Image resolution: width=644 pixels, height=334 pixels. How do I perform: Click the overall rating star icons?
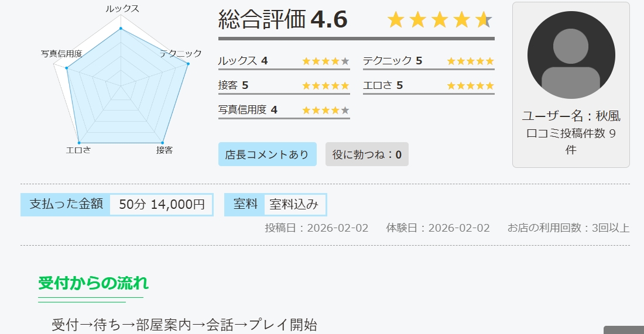[x=440, y=20]
